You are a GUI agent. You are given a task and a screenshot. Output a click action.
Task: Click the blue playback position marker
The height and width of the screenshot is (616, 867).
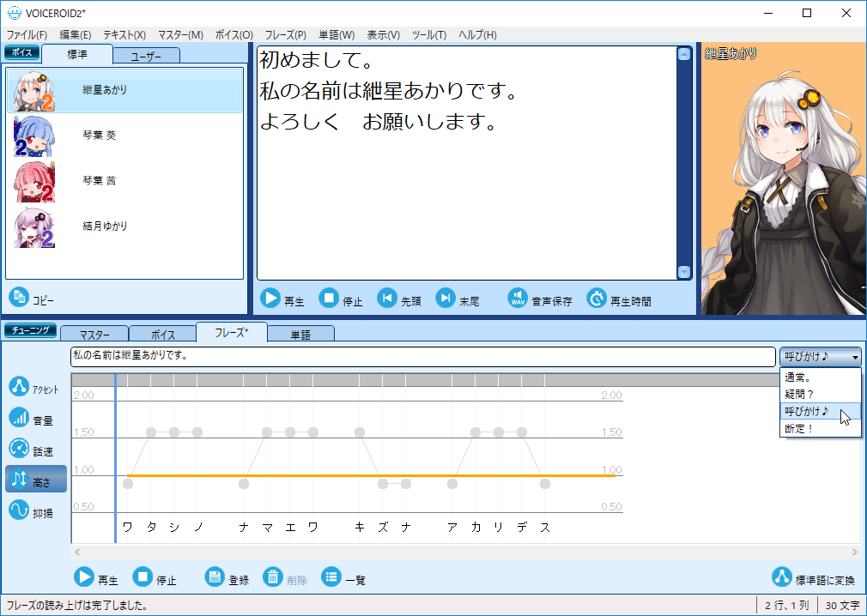point(115,458)
